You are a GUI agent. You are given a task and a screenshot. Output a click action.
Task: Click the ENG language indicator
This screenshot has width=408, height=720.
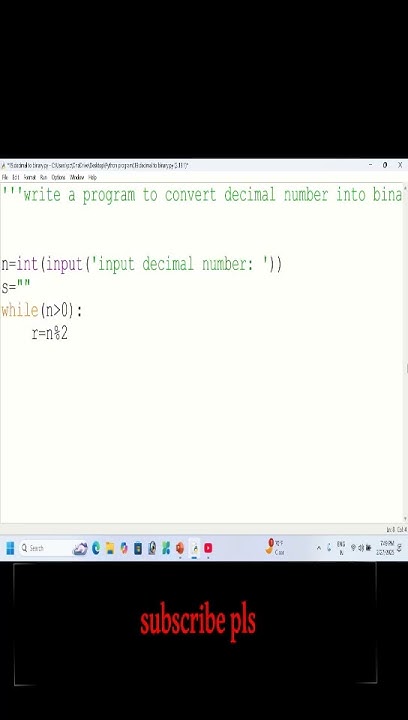pyautogui.click(x=341, y=548)
